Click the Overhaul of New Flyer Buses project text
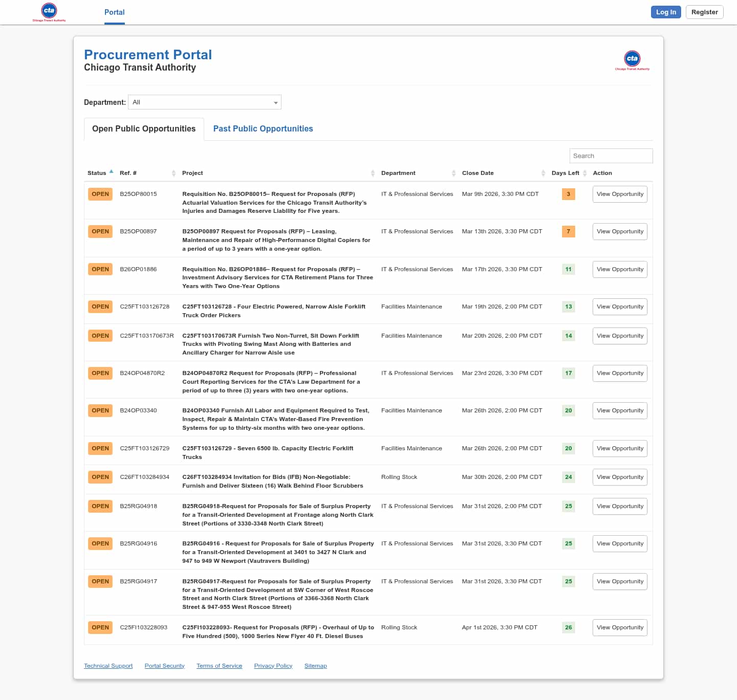Viewport: 737px width, 700px height. (x=278, y=632)
